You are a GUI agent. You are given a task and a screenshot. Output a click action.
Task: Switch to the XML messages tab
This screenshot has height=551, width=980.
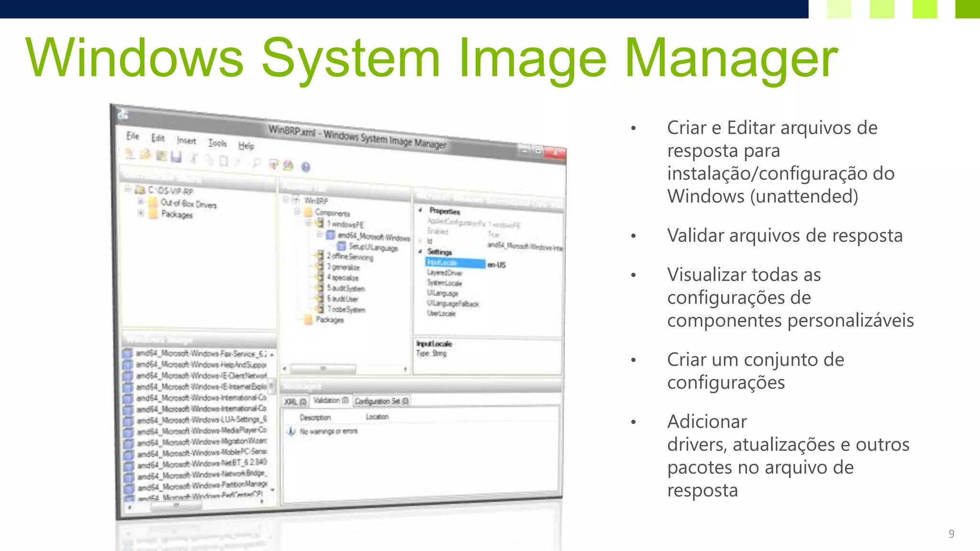295,402
